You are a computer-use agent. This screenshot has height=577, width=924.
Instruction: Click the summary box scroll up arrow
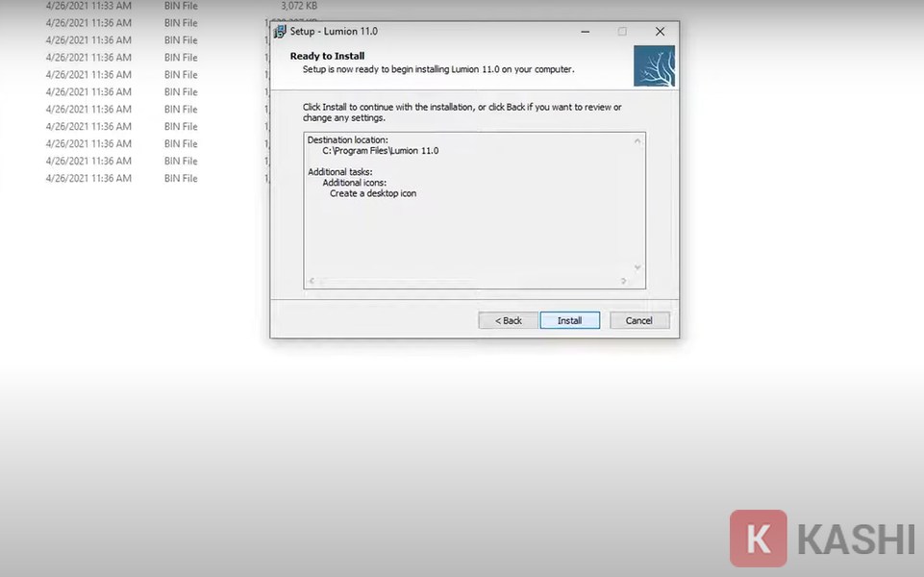pyautogui.click(x=637, y=140)
